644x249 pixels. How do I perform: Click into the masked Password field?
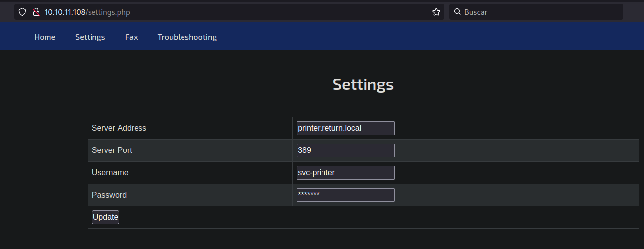click(345, 195)
